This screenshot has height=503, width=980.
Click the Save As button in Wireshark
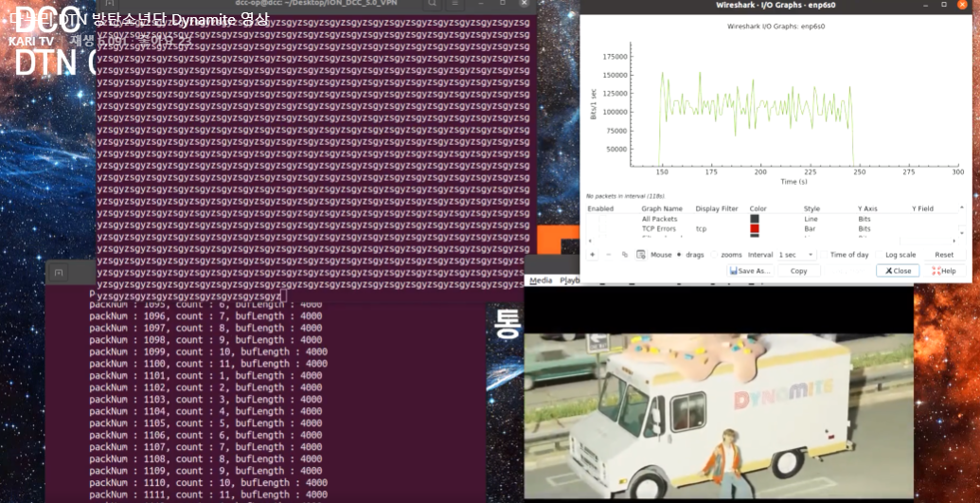click(750, 271)
